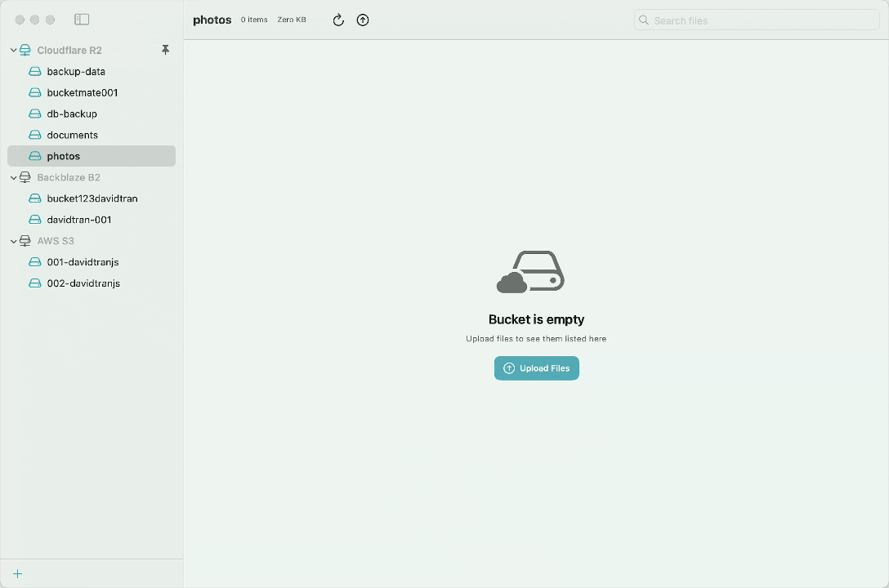Collapse the Backblaze B2 section
Image resolution: width=889 pixels, height=588 pixels.
point(12,177)
